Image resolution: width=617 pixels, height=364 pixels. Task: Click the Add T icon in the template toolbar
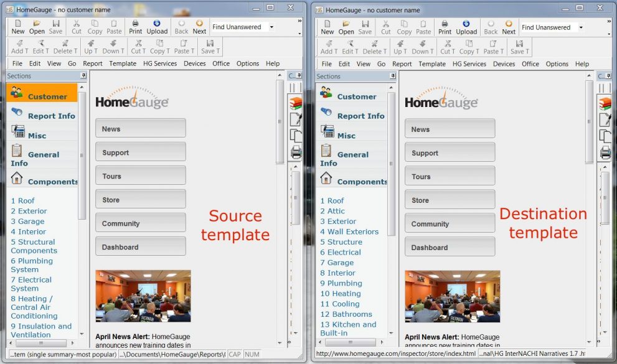coord(19,47)
